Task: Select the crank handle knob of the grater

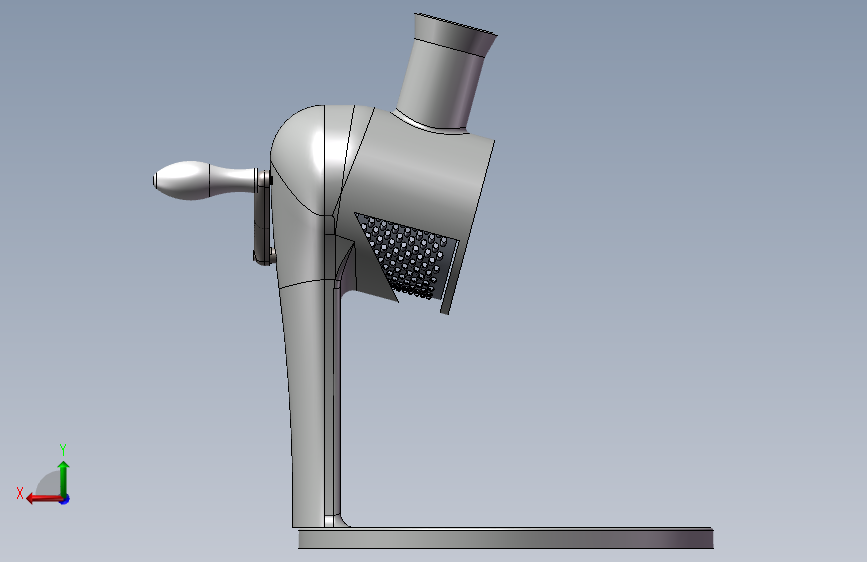Action: 205,180
